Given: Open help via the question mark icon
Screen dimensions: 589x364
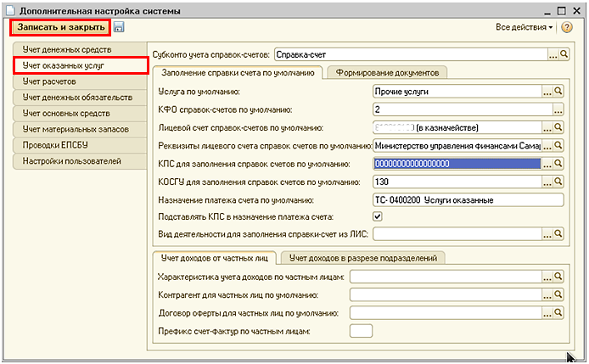Looking at the screenshot, I should [566, 27].
